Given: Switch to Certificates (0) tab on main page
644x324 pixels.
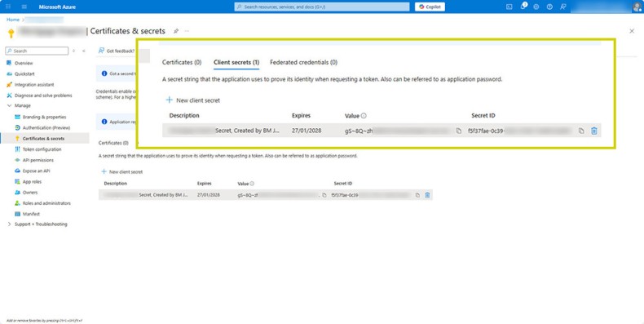Looking at the screenshot, I should click(x=113, y=143).
